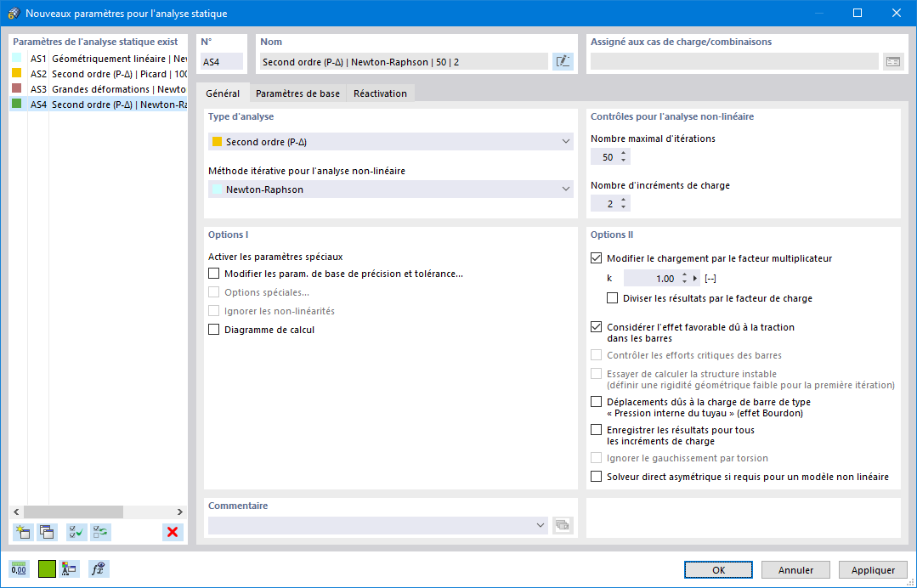Click the N° field showing AS4

click(222, 61)
